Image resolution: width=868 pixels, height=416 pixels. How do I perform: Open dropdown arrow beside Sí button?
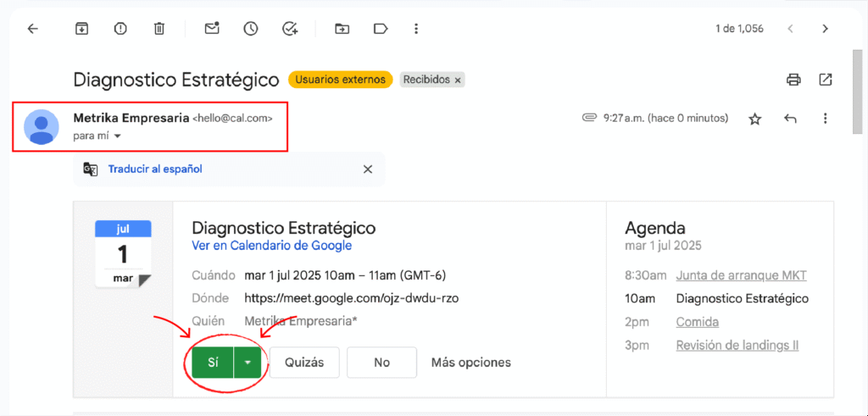coord(248,363)
